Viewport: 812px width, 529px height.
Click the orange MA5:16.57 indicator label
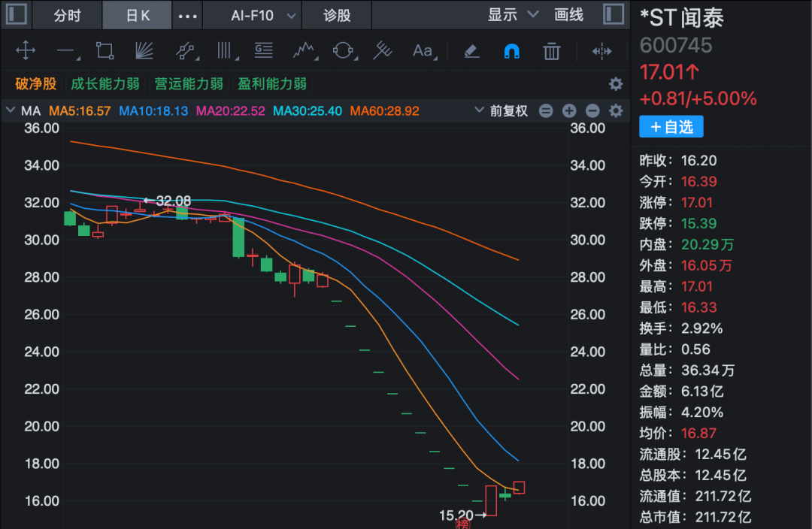(x=80, y=110)
